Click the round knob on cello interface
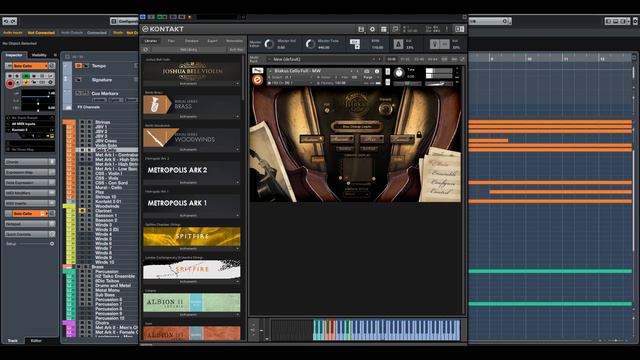 [x=385, y=109]
